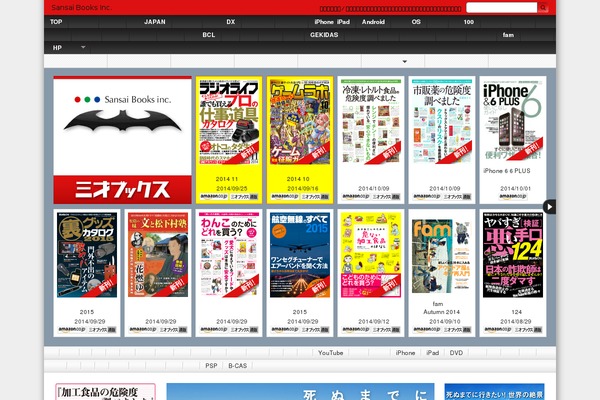The image size is (600, 400).
Task: Open the GEKIDAS menu item
Action: pos(324,35)
